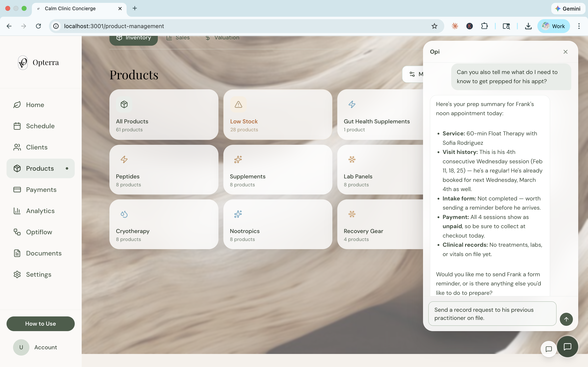This screenshot has height=367, width=588.
Task: Close the Opi chat panel
Action: tap(565, 52)
